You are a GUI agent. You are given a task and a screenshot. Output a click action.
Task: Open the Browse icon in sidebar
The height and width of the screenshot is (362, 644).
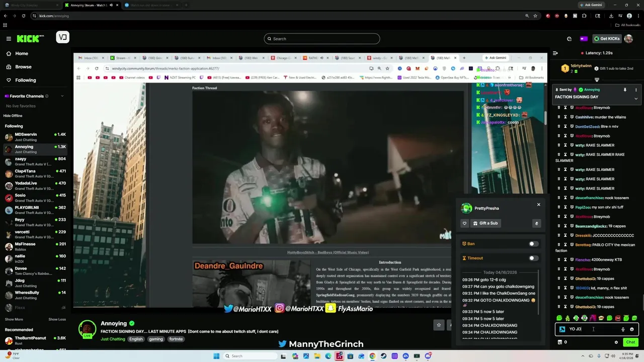click(9, 67)
